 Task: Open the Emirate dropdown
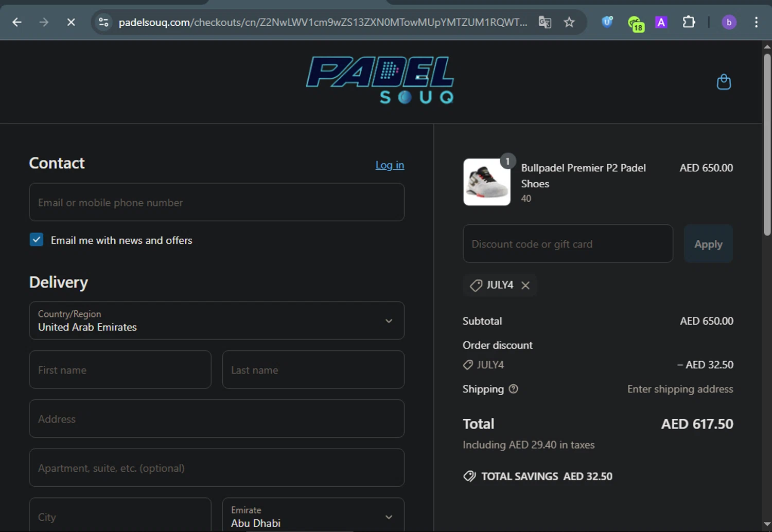coord(313,516)
